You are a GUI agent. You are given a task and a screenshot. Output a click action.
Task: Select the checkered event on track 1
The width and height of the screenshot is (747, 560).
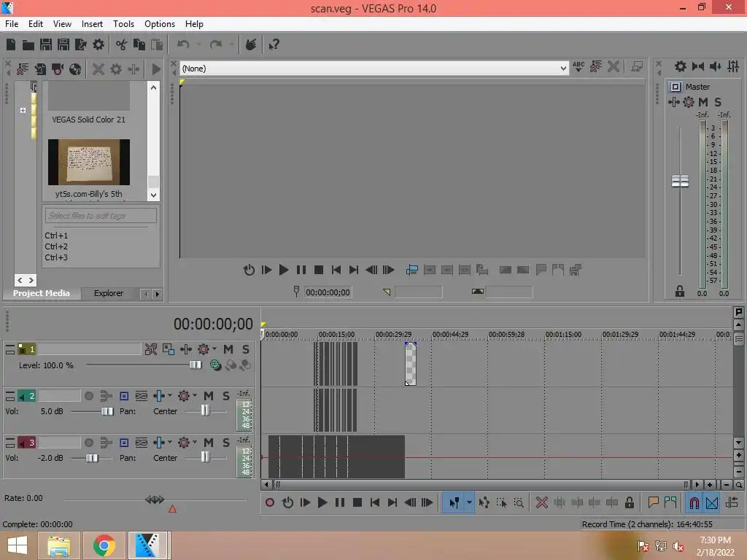click(411, 364)
